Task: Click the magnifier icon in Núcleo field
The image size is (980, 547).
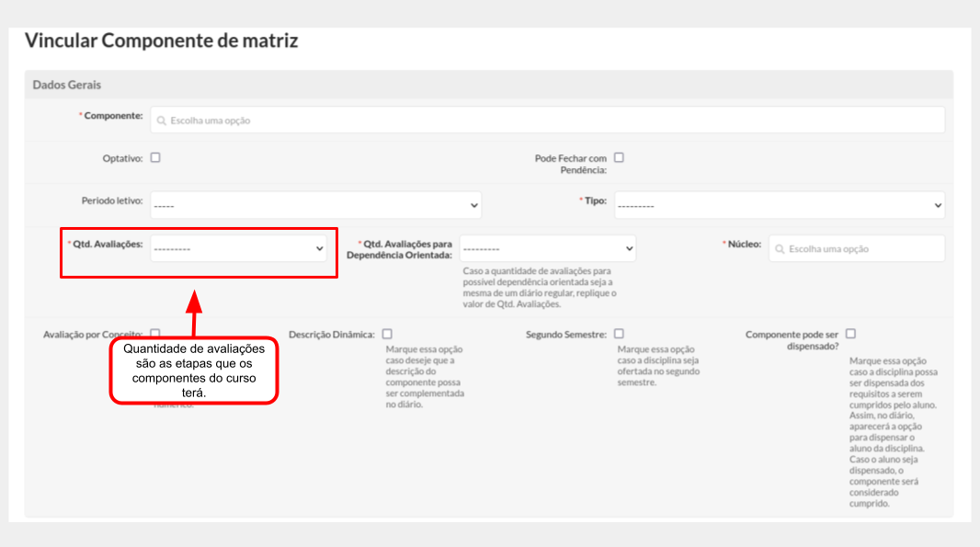Action: point(780,249)
